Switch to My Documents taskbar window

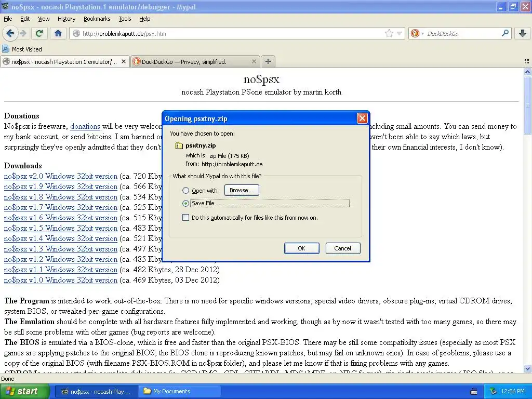[x=180, y=391]
